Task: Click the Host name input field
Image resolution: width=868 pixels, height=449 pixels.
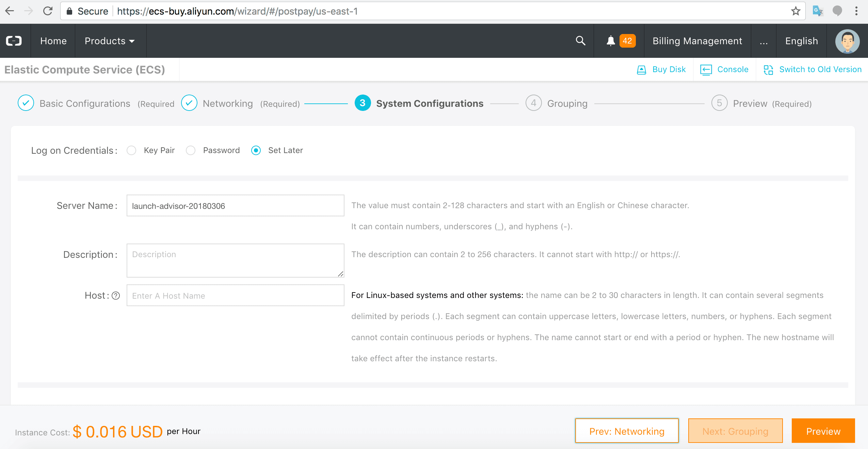Action: (x=235, y=295)
